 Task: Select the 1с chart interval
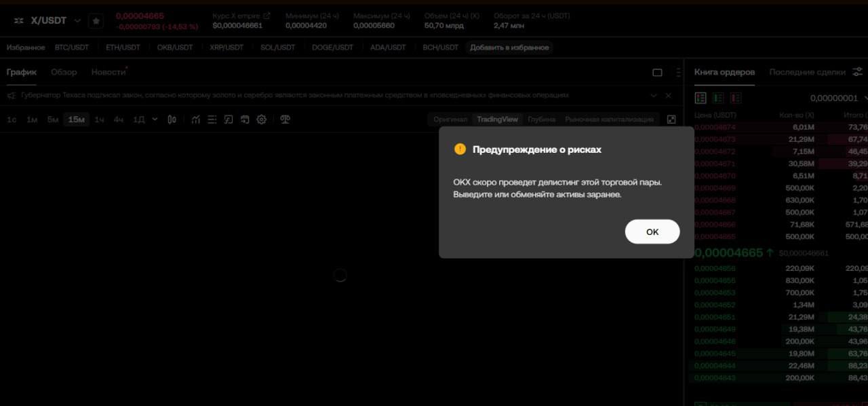(x=12, y=119)
